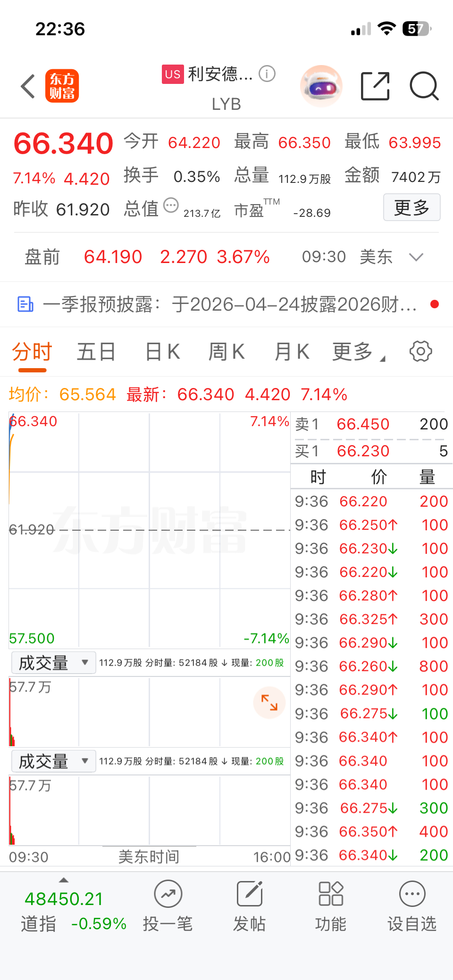Switch to the 月K tab
The width and height of the screenshot is (453, 980).
click(292, 352)
